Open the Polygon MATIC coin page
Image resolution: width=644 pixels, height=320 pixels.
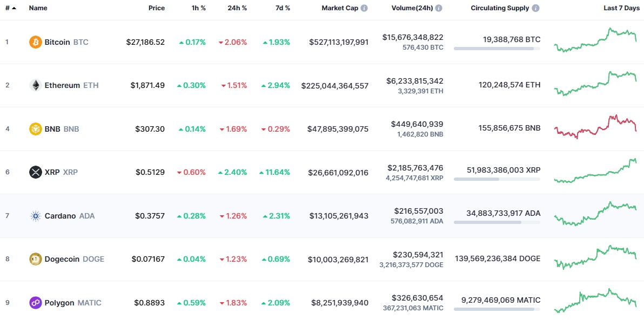(65, 303)
